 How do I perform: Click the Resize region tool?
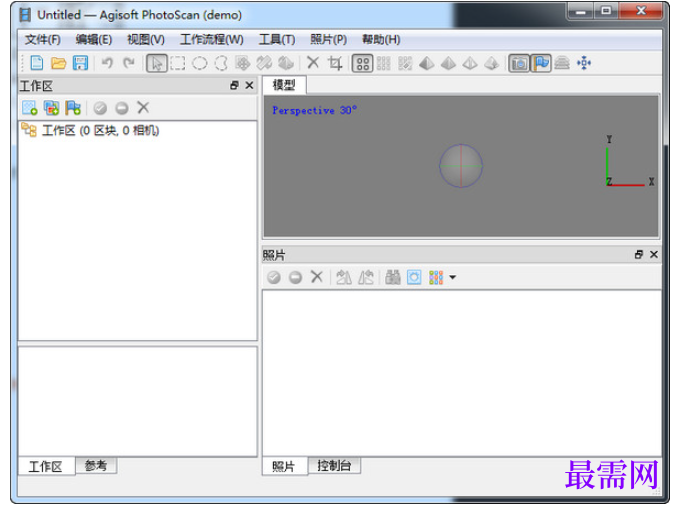pos(264,63)
